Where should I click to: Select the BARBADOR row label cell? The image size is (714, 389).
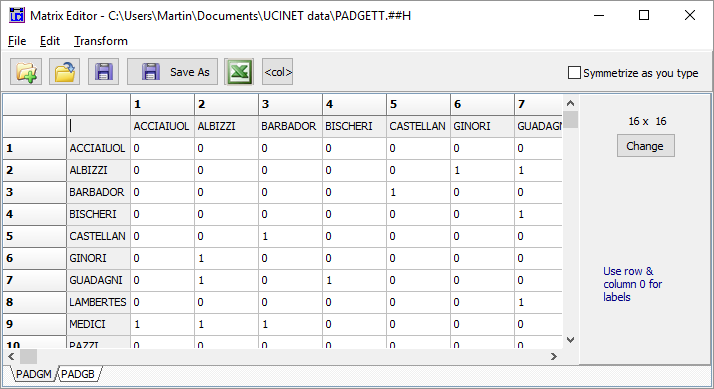click(x=98, y=192)
